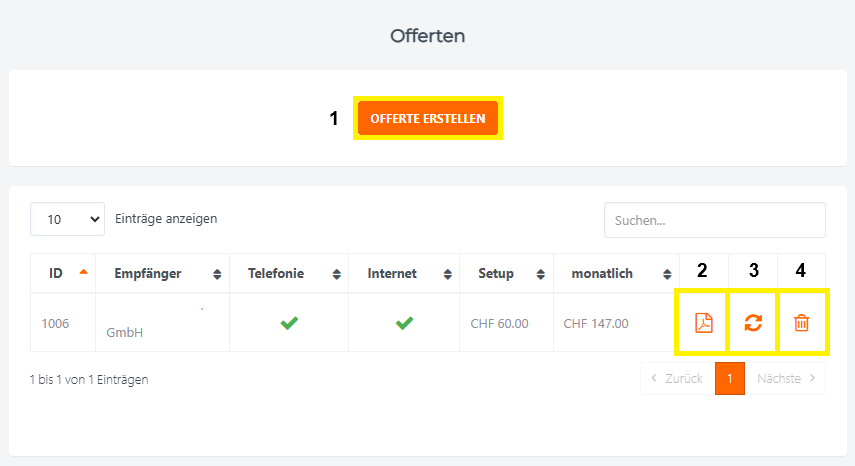The width and height of the screenshot is (855, 466).
Task: Click the green Internet checkmark in row 1006
Action: pos(404,323)
